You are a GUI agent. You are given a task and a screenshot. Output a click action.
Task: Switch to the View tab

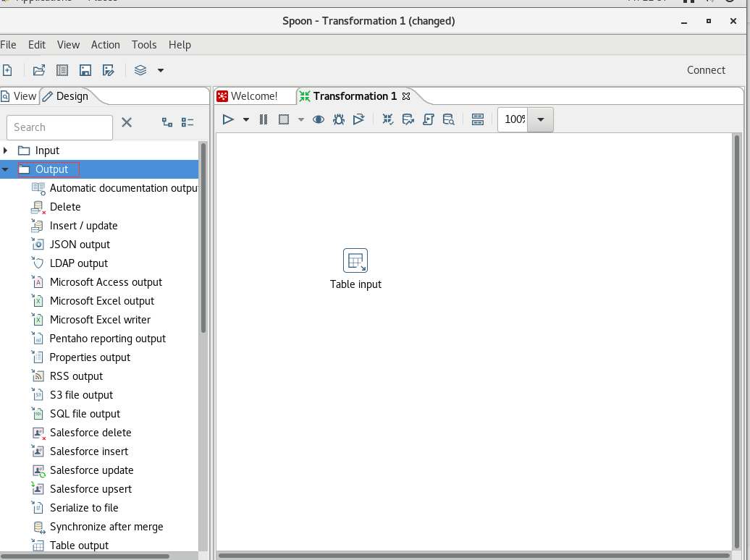click(x=19, y=96)
